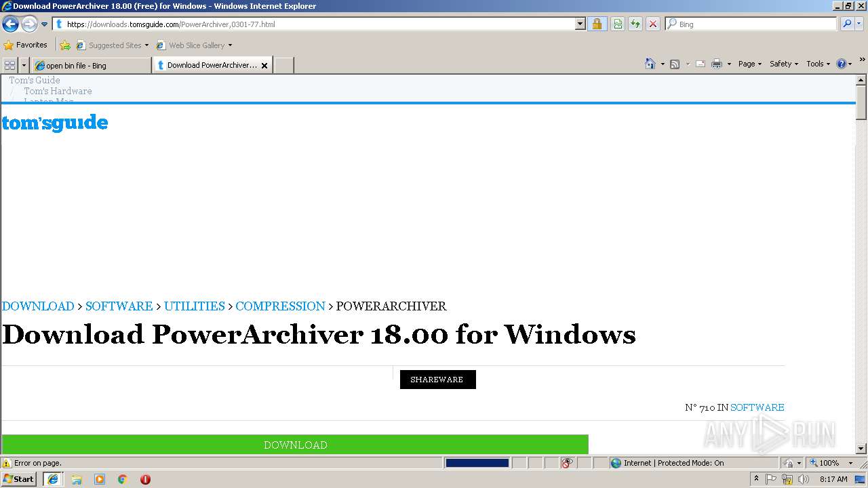Open the status bar security settings dropdown
868x488 pixels.
coord(793,463)
